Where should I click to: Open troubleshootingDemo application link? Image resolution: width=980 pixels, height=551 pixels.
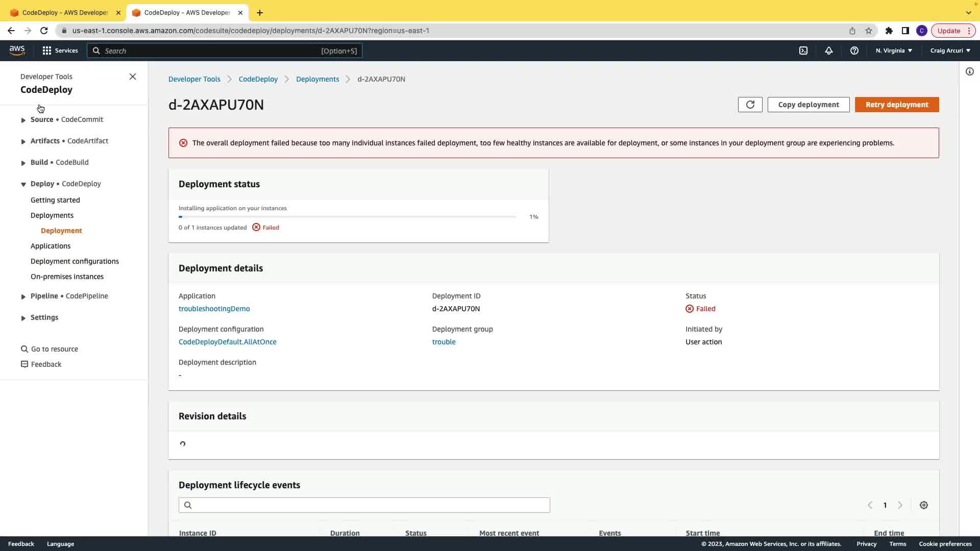click(x=214, y=309)
